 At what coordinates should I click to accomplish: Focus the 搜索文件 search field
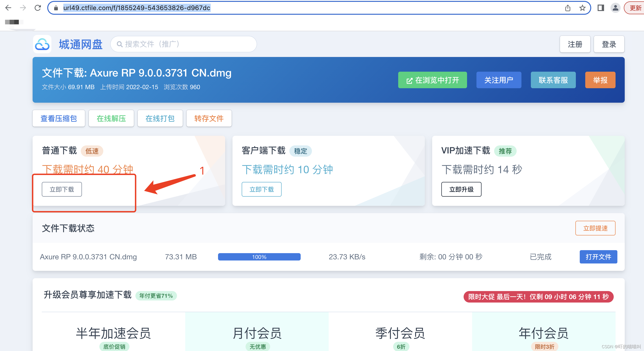(x=184, y=44)
